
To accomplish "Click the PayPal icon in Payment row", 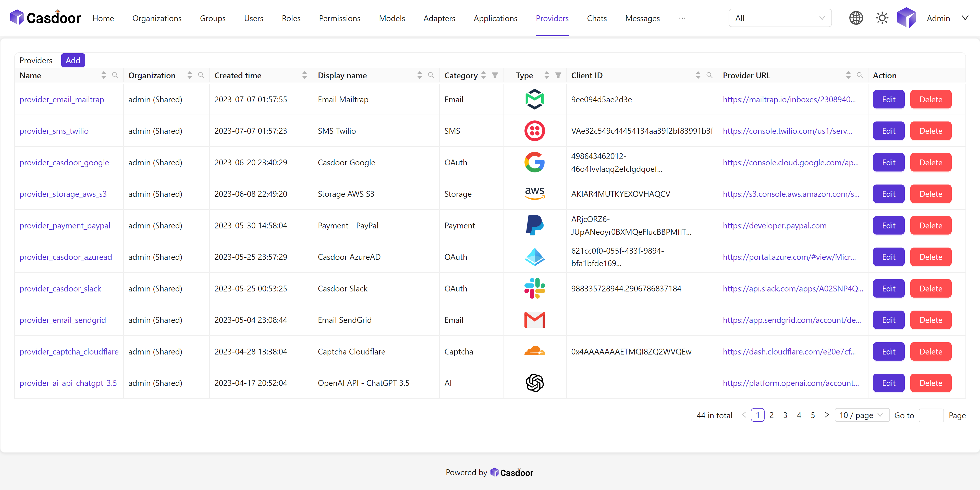I will click(534, 225).
